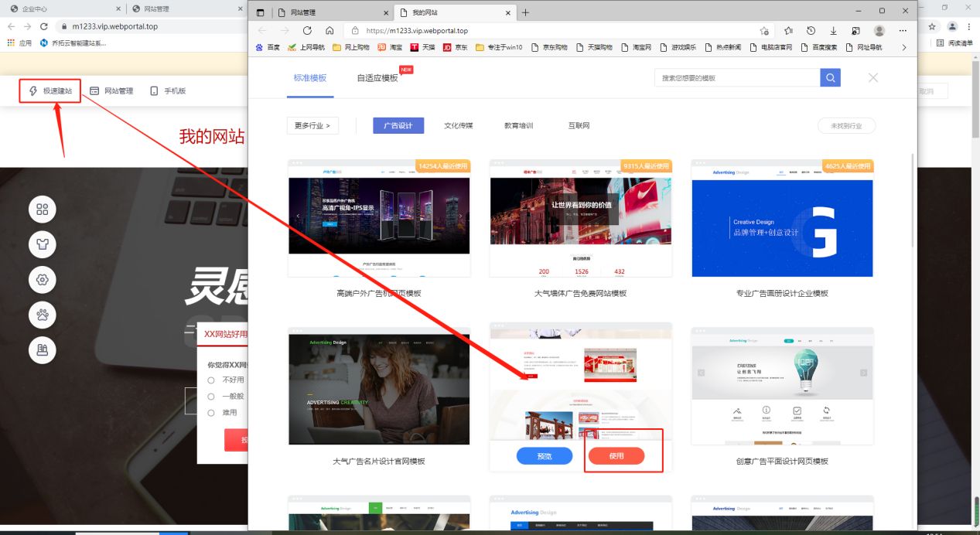Switch to the 自适应模板 tab
The image size is (980, 535).
[x=377, y=78]
